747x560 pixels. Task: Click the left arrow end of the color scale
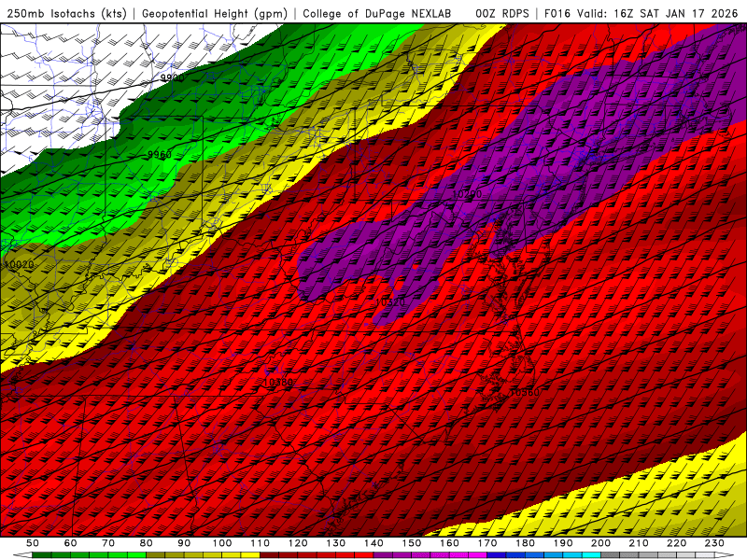22,555
